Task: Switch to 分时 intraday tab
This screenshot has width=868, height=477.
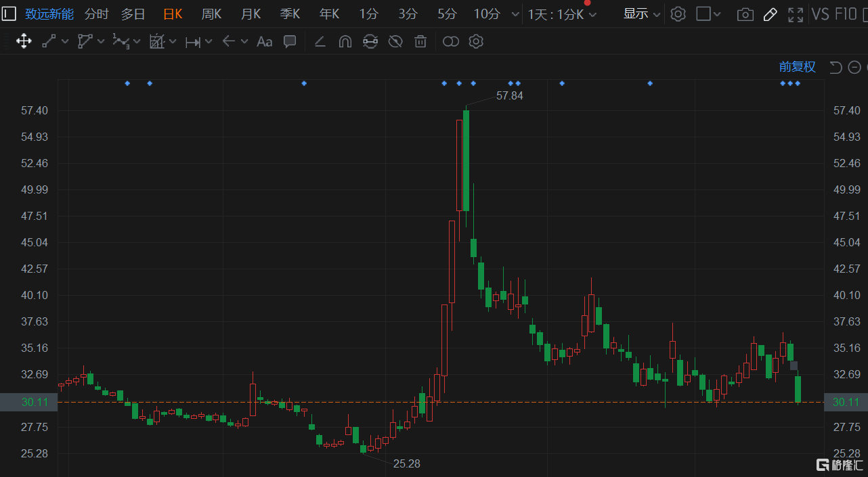Action: 96,14
